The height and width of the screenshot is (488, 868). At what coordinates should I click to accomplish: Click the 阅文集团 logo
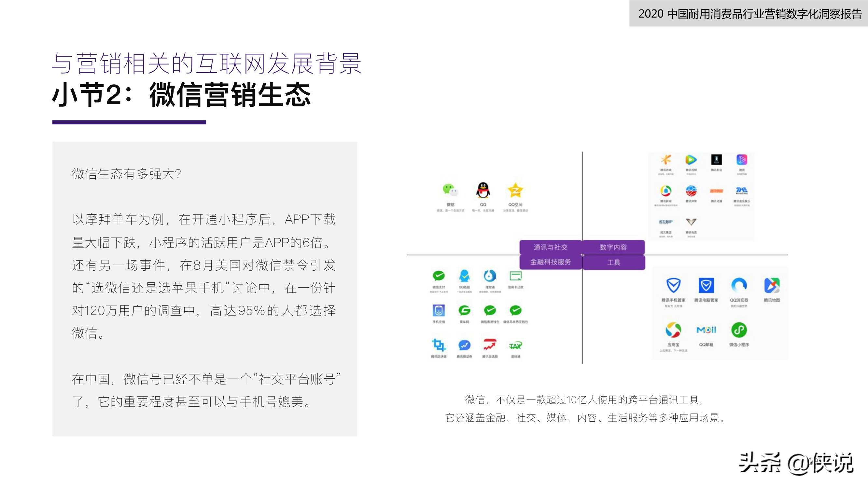(666, 222)
